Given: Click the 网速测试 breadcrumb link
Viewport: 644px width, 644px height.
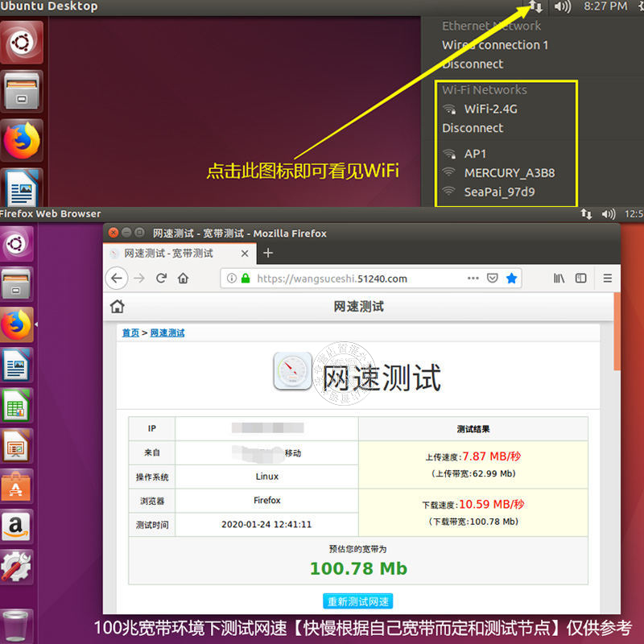Looking at the screenshot, I should (167, 332).
